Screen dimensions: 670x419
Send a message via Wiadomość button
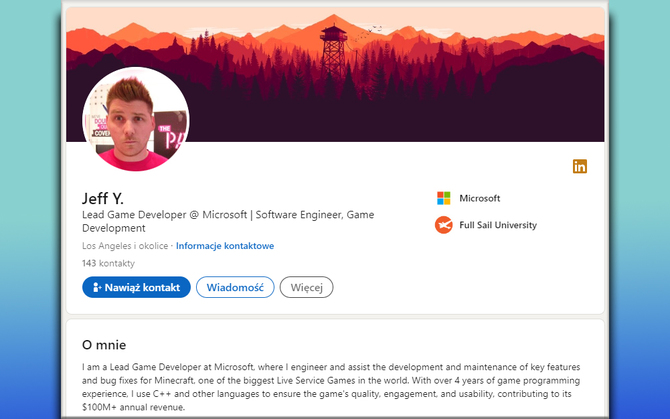235,287
